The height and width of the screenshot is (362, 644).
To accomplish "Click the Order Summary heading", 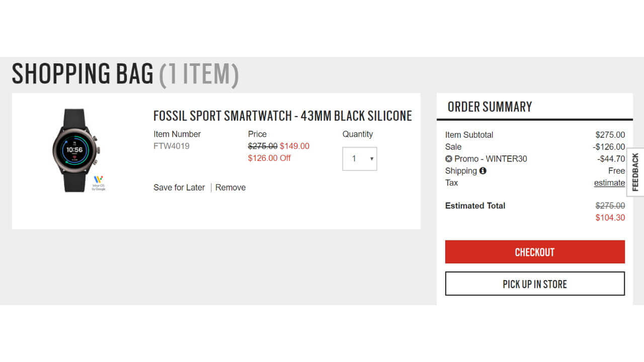I will pyautogui.click(x=490, y=107).
